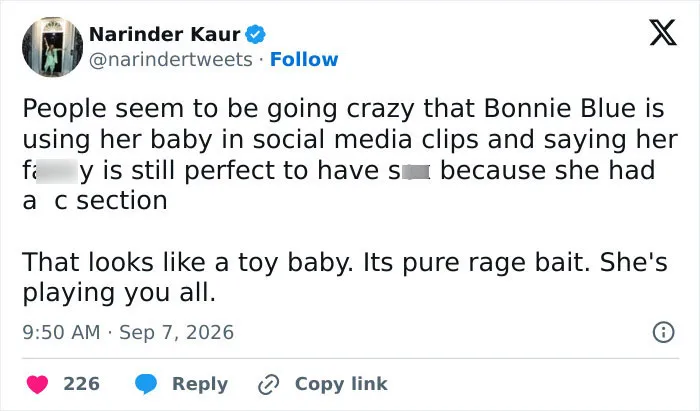Click the 'That looks like a toy baby' paragraph
The width and height of the screenshot is (700, 411).
(345, 277)
